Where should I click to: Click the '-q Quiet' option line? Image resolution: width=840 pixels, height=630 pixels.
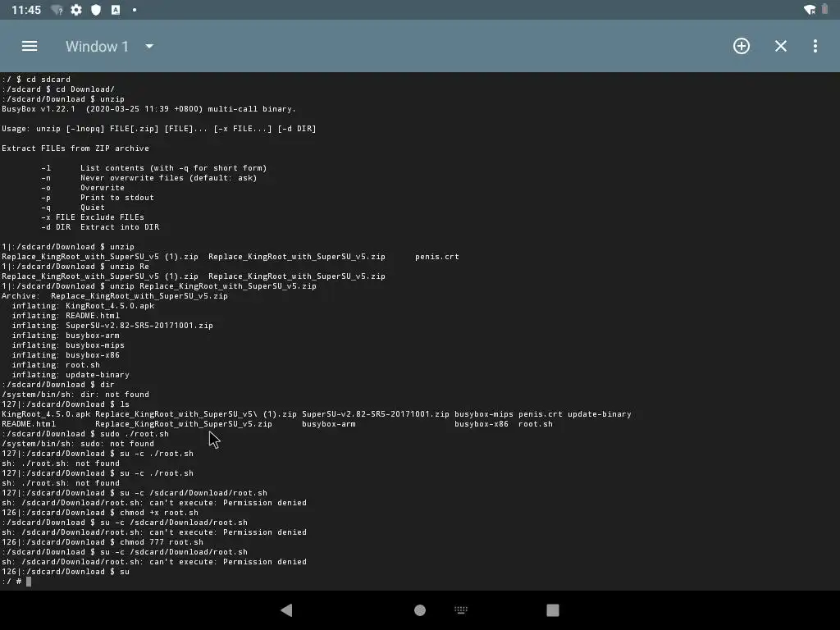[73, 208]
